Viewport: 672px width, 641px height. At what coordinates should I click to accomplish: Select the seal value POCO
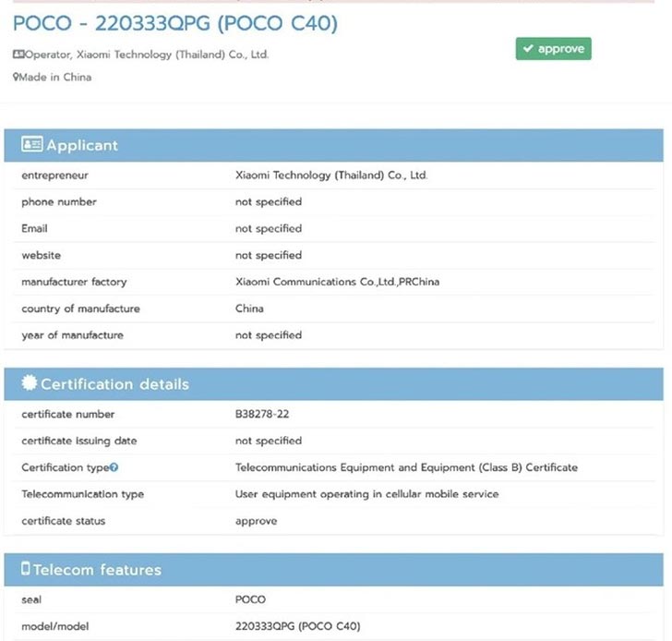click(250, 599)
